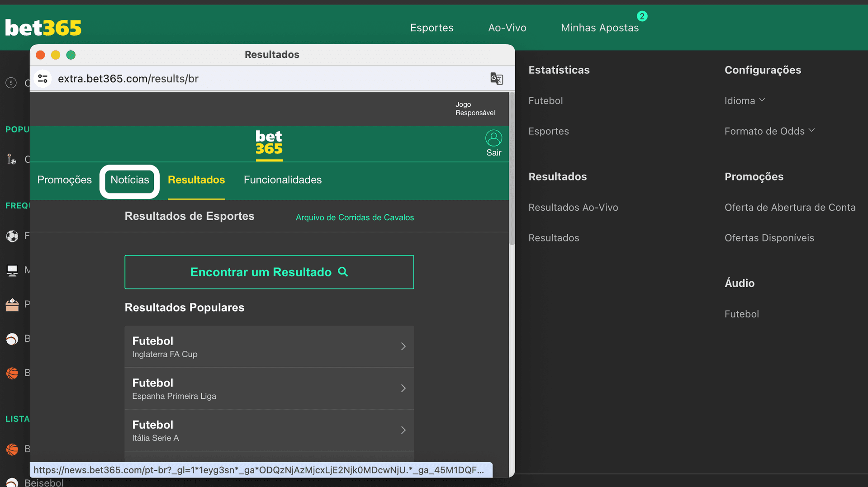Image resolution: width=868 pixels, height=487 pixels.
Task: Open Futebol Espanha Primeira Liga results chevron
Action: [x=403, y=388]
